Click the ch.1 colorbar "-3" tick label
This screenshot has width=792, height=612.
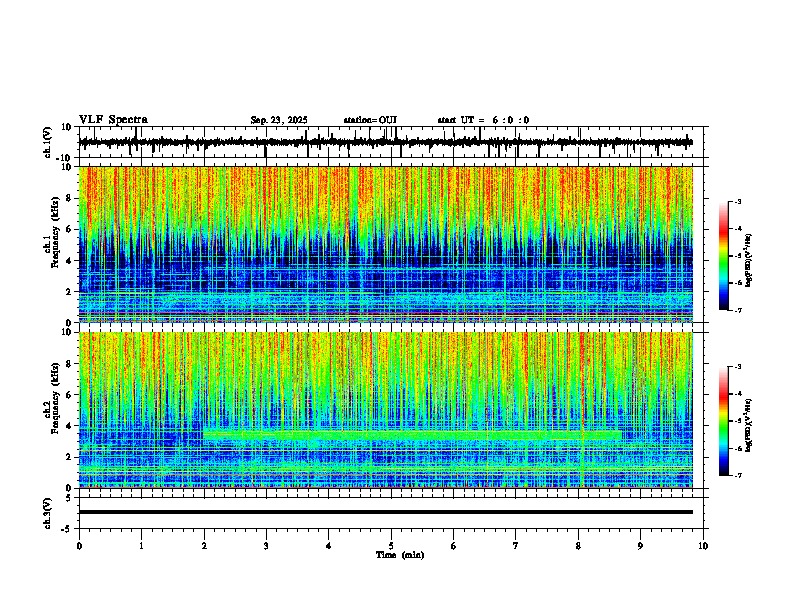click(x=737, y=201)
